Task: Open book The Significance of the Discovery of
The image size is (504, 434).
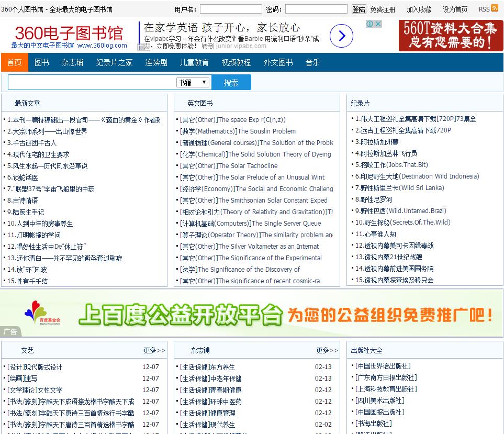Action: tap(240, 270)
